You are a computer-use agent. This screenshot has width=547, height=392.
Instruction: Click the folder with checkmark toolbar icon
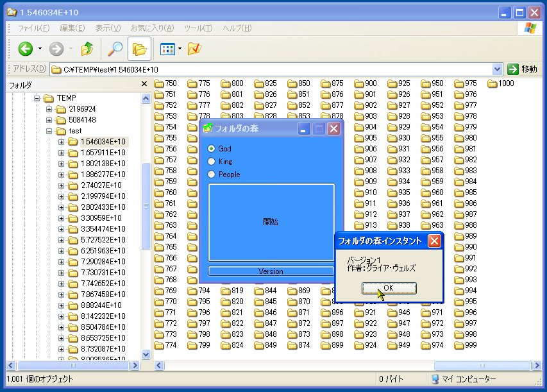[x=195, y=49]
